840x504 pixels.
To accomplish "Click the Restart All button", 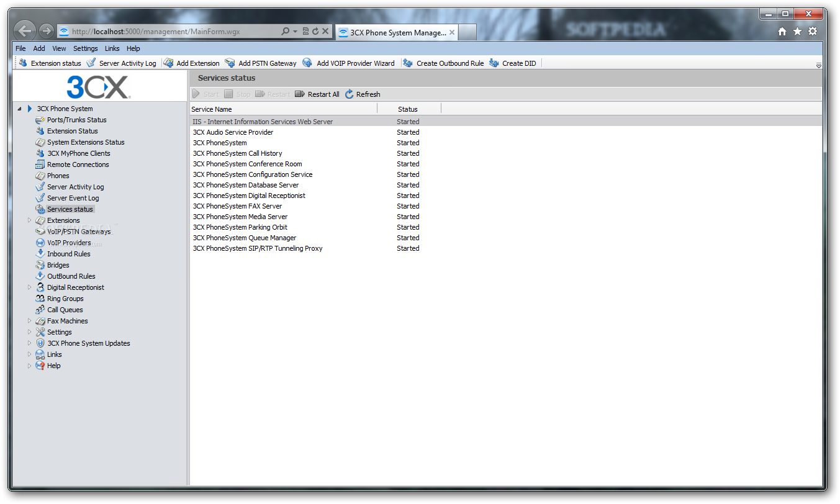I will click(x=317, y=94).
